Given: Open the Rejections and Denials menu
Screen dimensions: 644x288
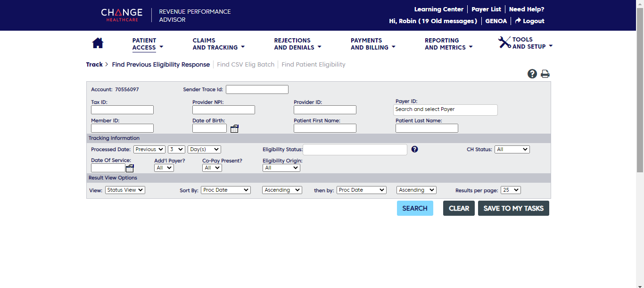Looking at the screenshot, I should (x=297, y=44).
